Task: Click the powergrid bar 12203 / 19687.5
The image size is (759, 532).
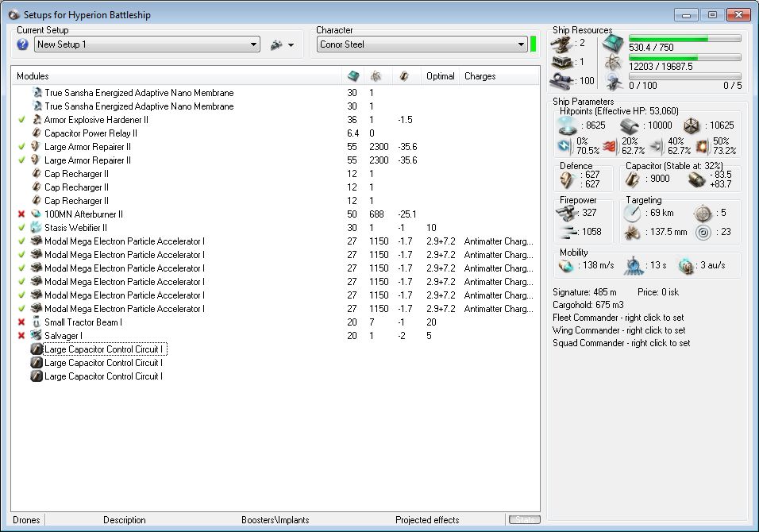Action: (685, 58)
